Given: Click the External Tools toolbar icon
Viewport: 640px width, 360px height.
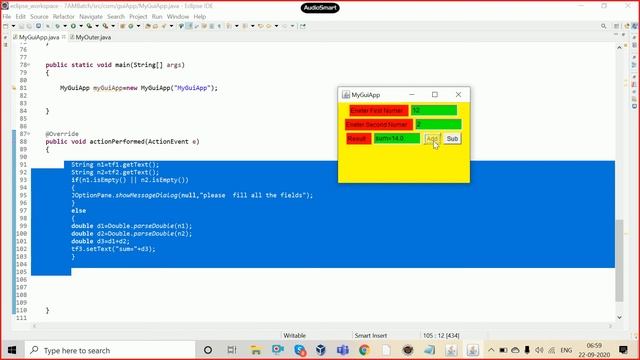Looking at the screenshot, I should [x=105, y=26].
